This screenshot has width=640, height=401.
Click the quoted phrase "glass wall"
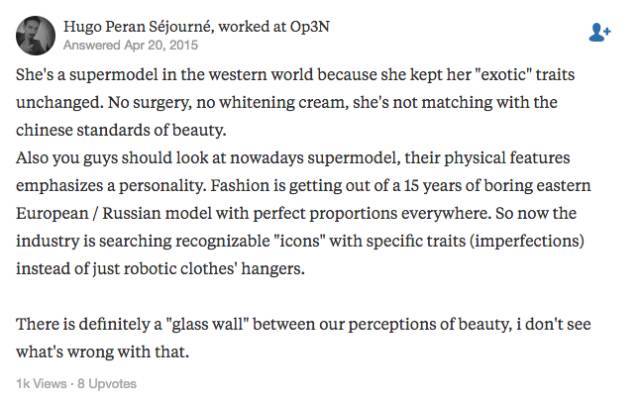(207, 324)
